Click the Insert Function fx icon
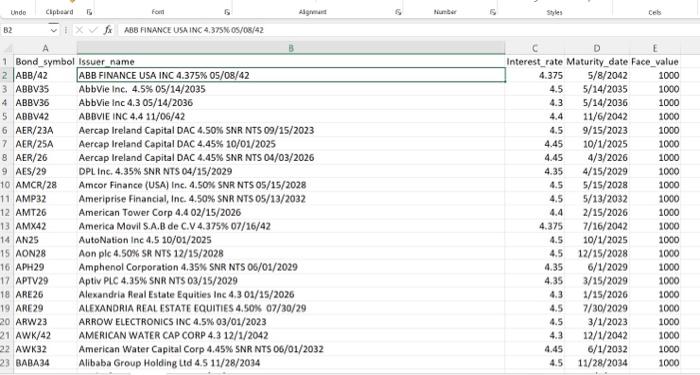 point(108,30)
